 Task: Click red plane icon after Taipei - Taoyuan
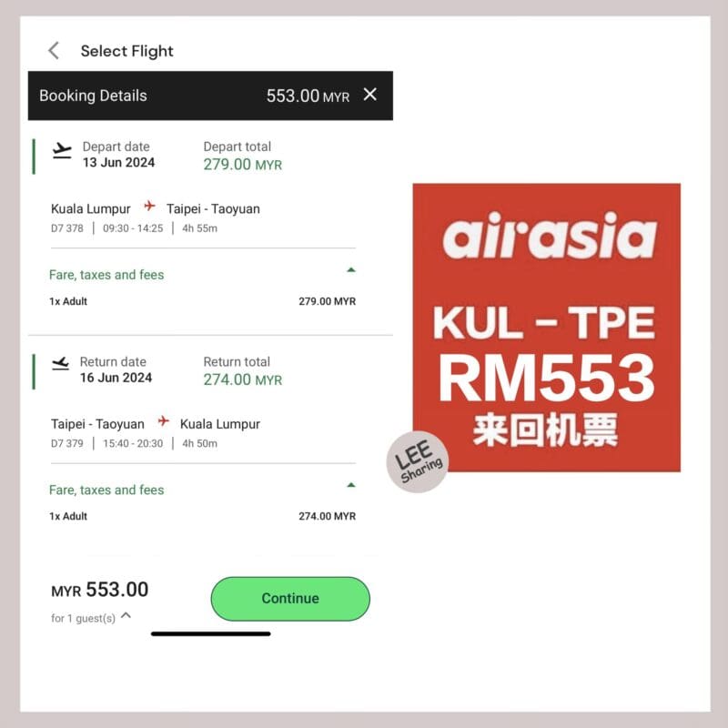(x=163, y=420)
